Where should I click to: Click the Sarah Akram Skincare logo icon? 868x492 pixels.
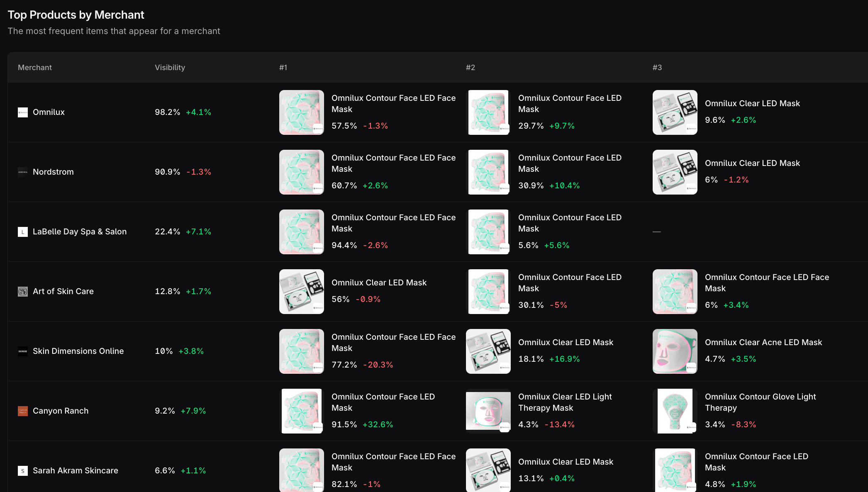(x=23, y=471)
